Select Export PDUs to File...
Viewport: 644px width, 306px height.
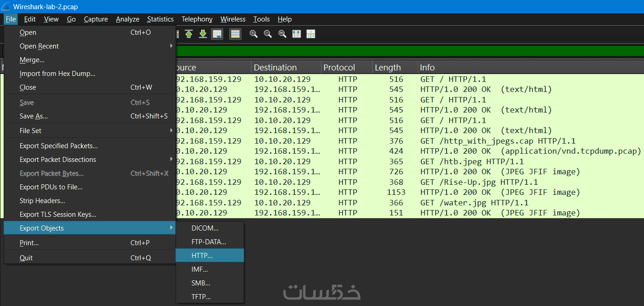point(90,187)
